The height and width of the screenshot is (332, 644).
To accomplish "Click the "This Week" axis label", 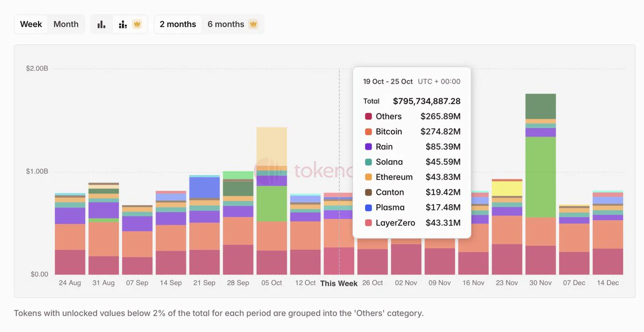I will (x=339, y=283).
